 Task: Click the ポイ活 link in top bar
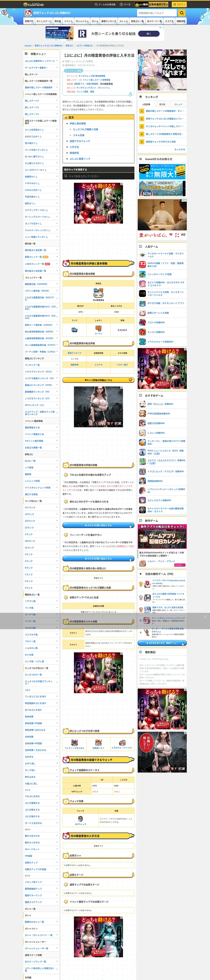125,5
